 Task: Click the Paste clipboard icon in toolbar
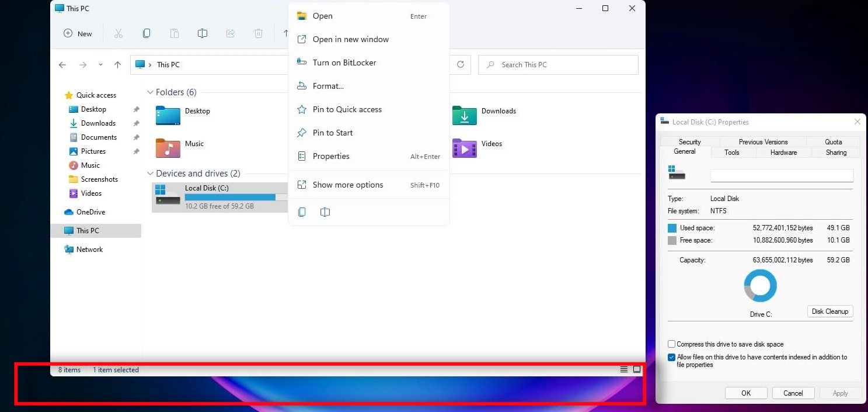point(175,33)
